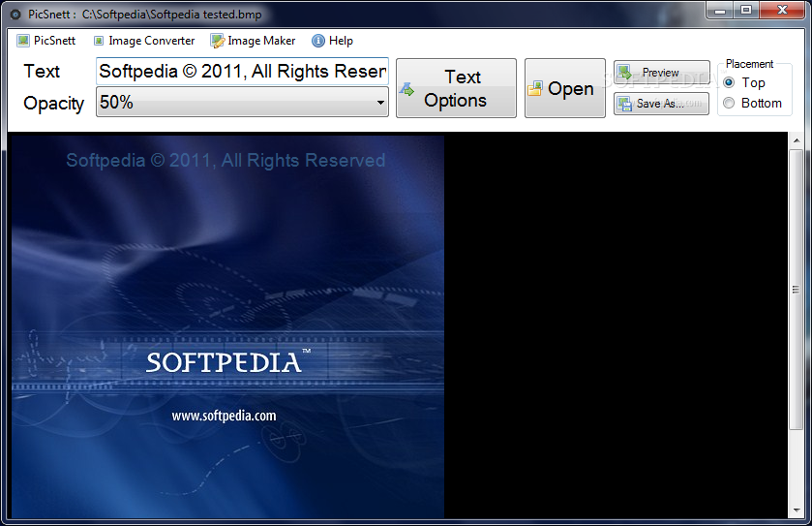Click into the watermark Text field
Image resolution: width=812 pixels, height=526 pixels.
242,72
